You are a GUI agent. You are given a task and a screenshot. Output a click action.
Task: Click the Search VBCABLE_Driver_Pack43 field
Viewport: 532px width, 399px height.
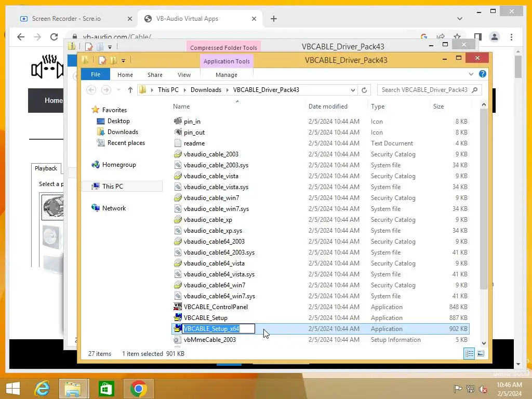click(429, 89)
